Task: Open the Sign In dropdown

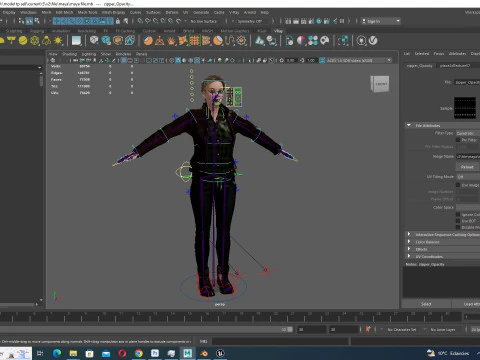Action: 381,21
